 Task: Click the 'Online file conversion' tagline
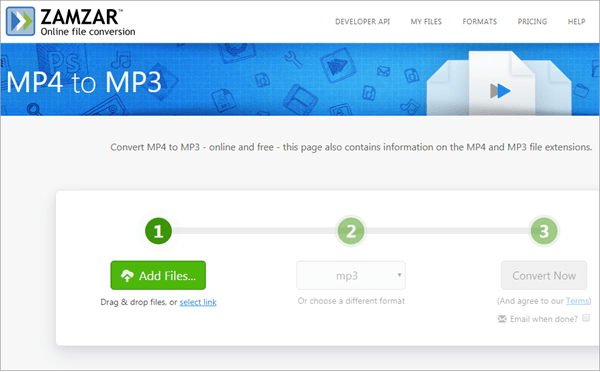[88, 32]
